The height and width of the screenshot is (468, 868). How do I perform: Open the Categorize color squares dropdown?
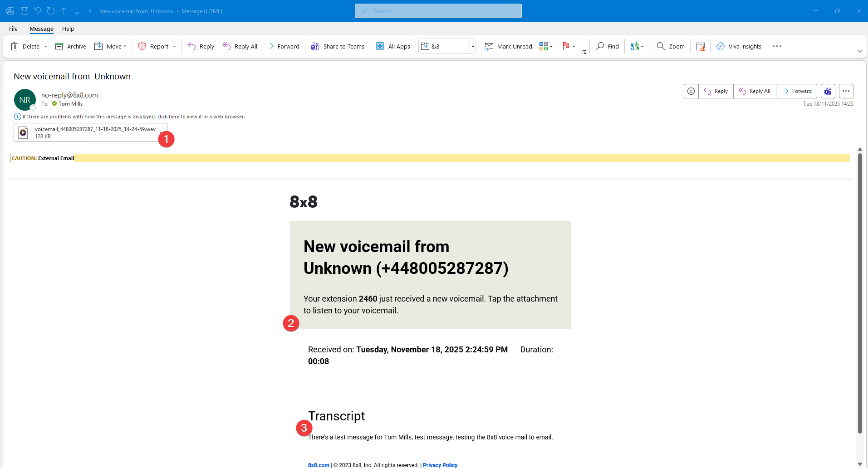546,46
